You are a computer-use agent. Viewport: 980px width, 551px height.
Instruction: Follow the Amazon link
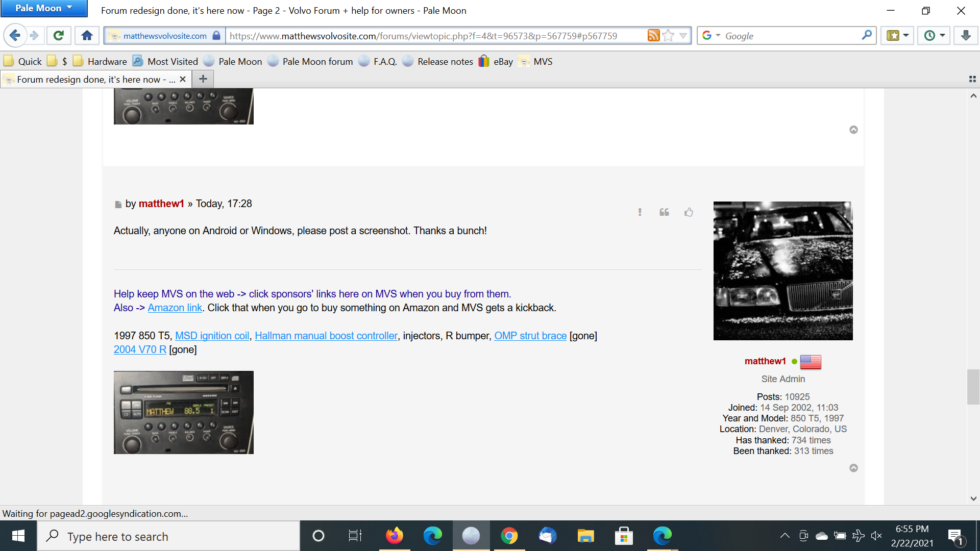pyautogui.click(x=175, y=308)
